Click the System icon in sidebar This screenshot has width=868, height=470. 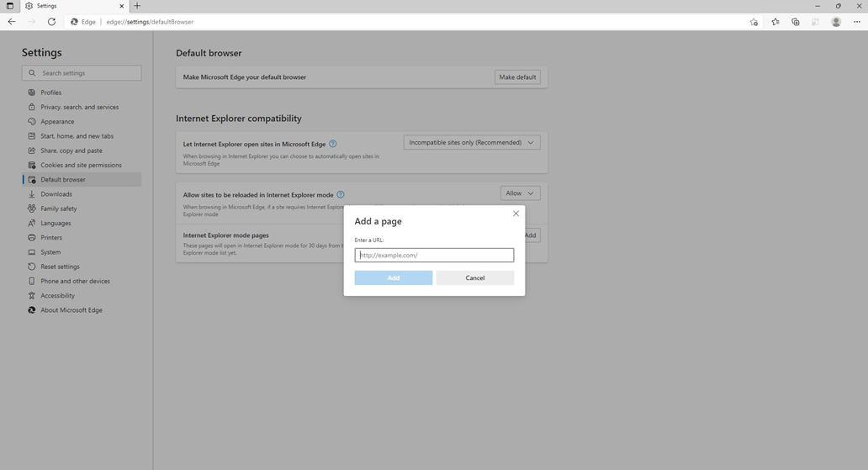click(32, 252)
